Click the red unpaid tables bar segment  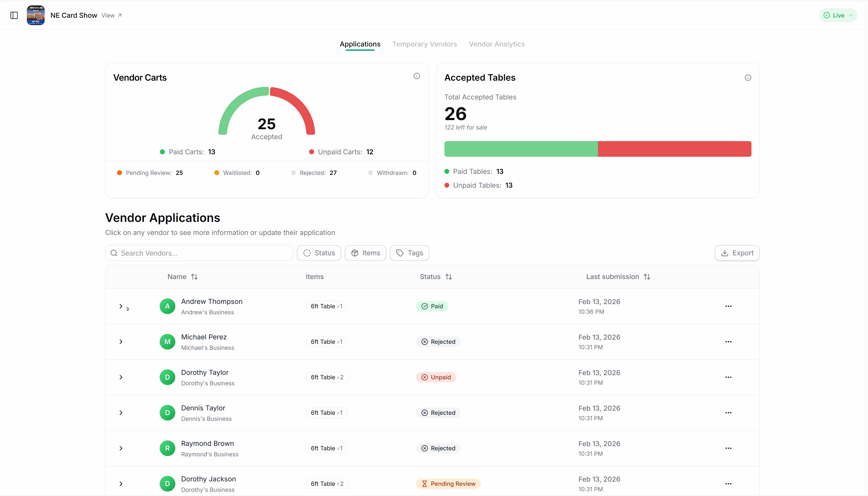tap(674, 149)
